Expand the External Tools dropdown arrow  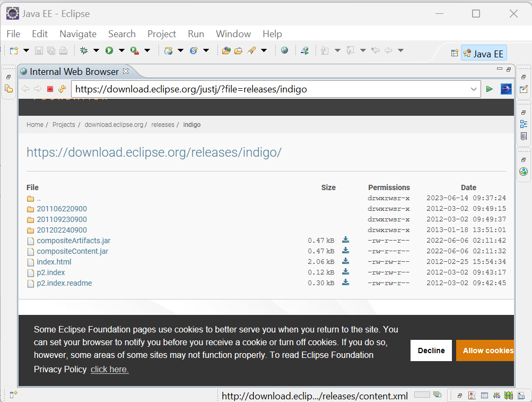click(x=147, y=50)
